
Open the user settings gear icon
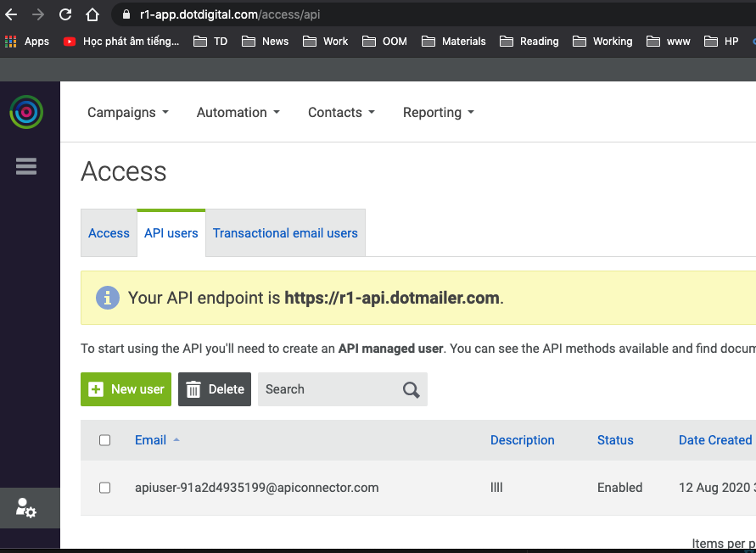[x=26, y=508]
